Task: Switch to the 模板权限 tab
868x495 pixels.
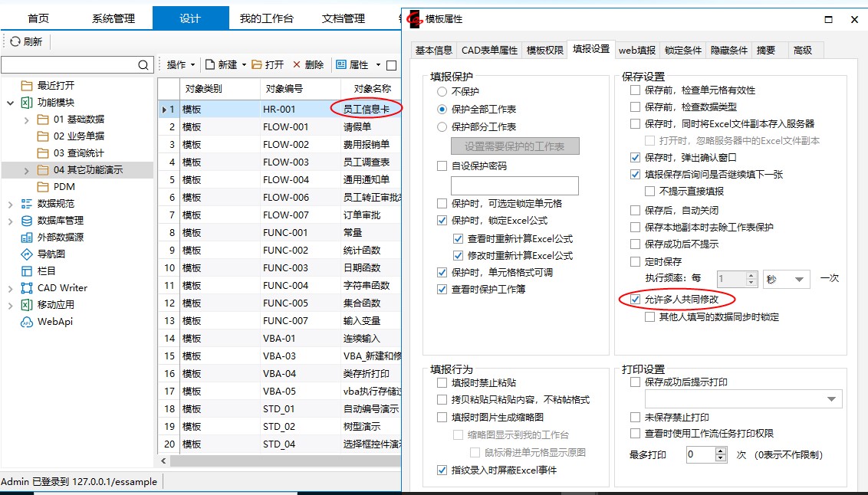Action: pos(544,51)
